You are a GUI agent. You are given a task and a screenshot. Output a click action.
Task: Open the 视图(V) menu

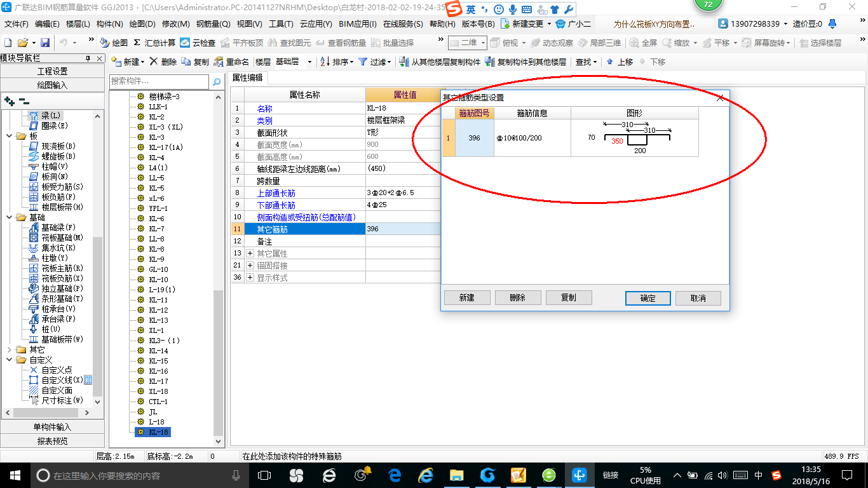click(x=249, y=24)
